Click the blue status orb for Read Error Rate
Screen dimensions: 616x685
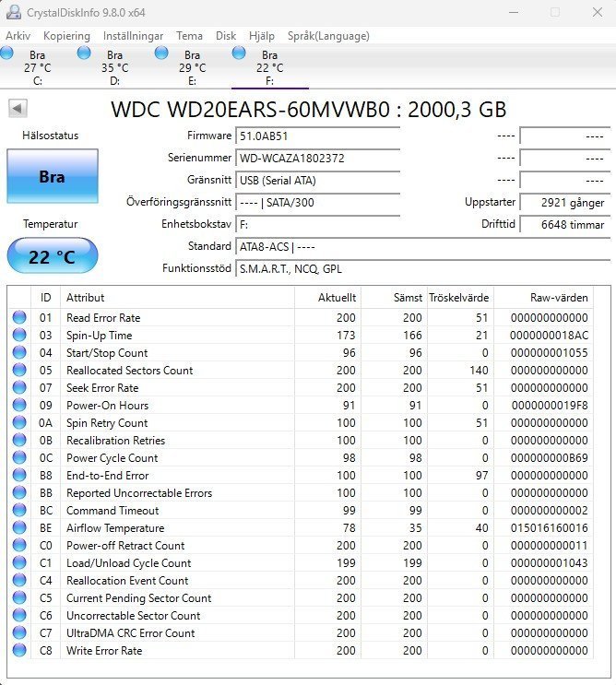[19, 318]
